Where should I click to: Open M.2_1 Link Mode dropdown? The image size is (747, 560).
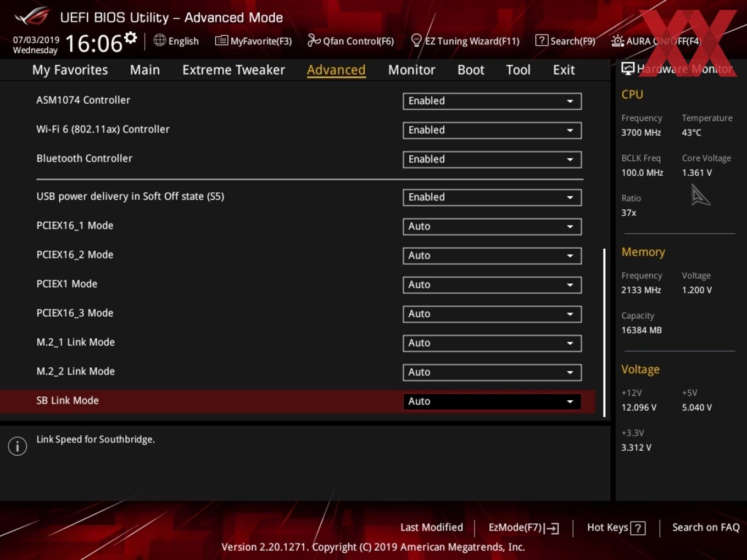point(492,343)
